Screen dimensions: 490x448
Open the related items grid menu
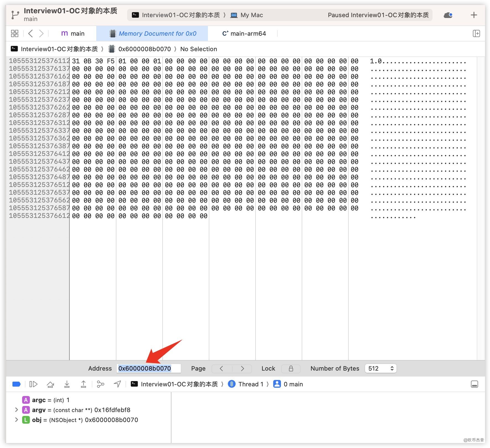15,33
